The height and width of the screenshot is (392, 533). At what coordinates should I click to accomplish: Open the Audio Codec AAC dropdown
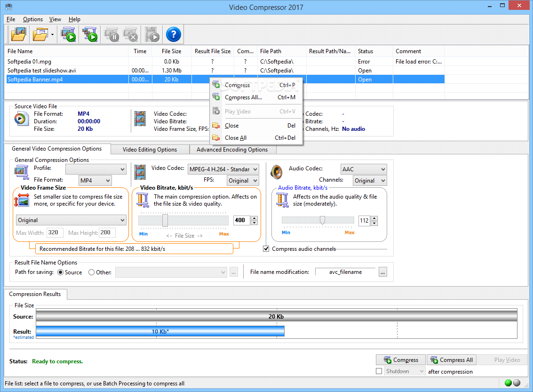(x=363, y=169)
